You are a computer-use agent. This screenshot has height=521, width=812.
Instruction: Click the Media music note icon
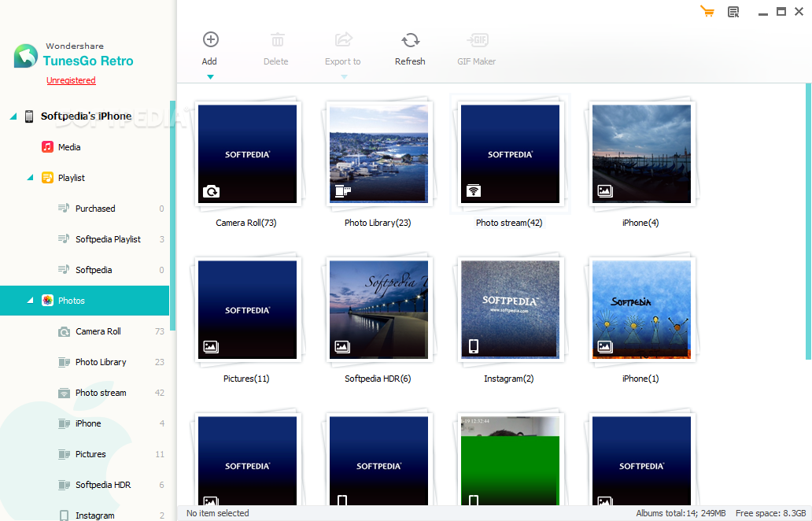47,146
